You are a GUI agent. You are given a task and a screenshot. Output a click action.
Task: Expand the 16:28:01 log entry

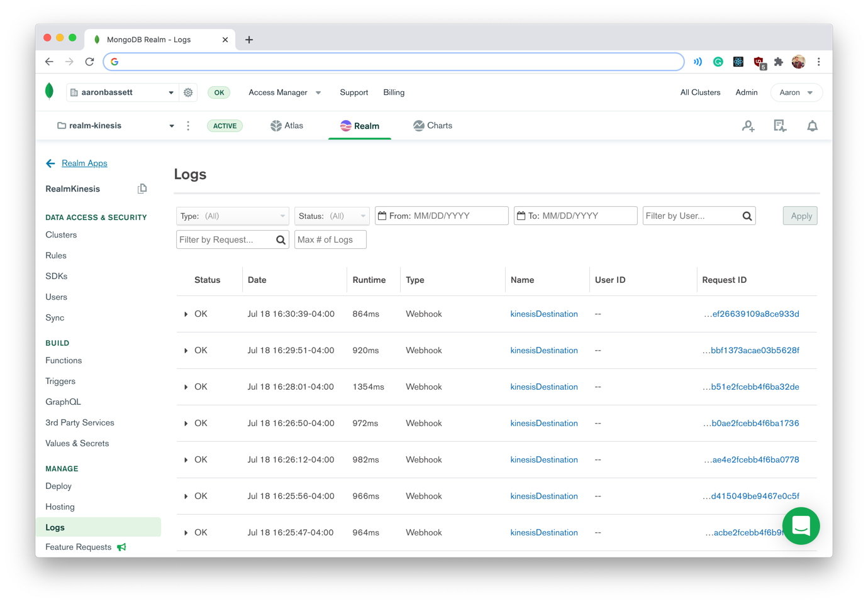[186, 387]
